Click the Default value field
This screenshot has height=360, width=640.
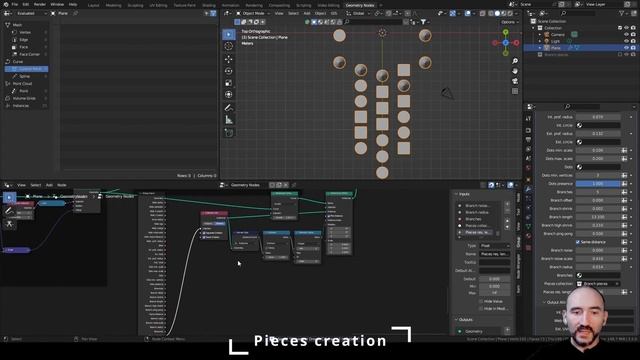[x=494, y=279]
